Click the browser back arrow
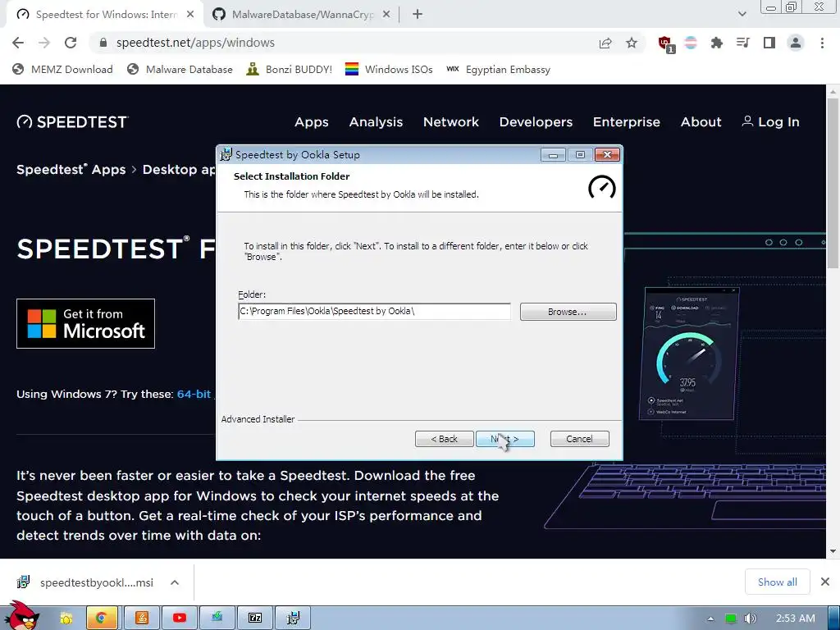840x630 pixels. [x=18, y=43]
